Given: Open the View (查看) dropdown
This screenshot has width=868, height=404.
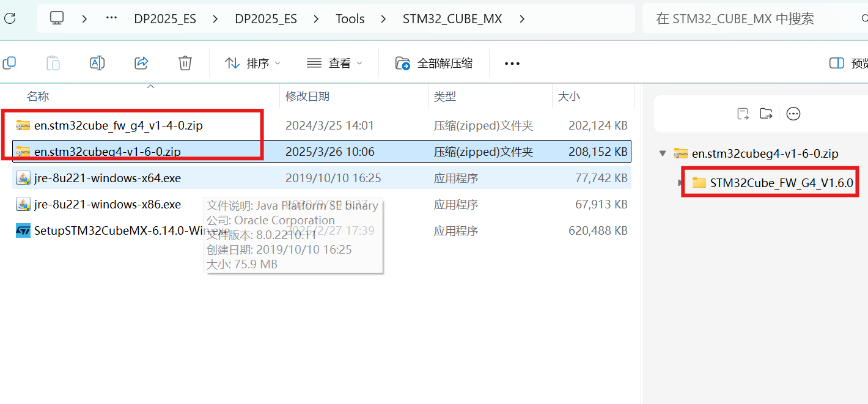Looking at the screenshot, I should click(x=334, y=63).
